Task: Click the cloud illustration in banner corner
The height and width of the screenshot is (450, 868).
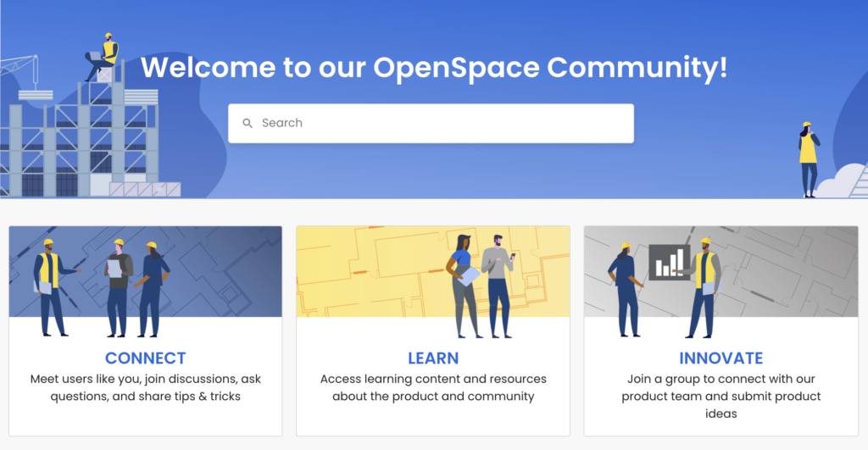Action: pos(839,182)
